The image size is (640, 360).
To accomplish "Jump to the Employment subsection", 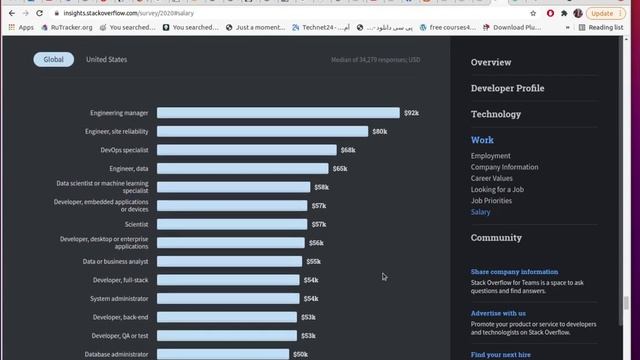I will tap(491, 156).
